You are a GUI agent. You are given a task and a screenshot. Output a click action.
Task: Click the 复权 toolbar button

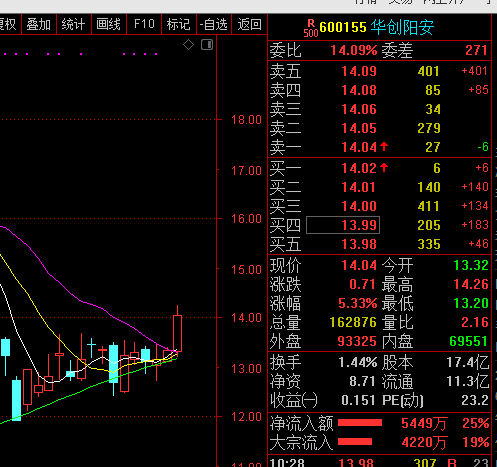pyautogui.click(x=9, y=24)
